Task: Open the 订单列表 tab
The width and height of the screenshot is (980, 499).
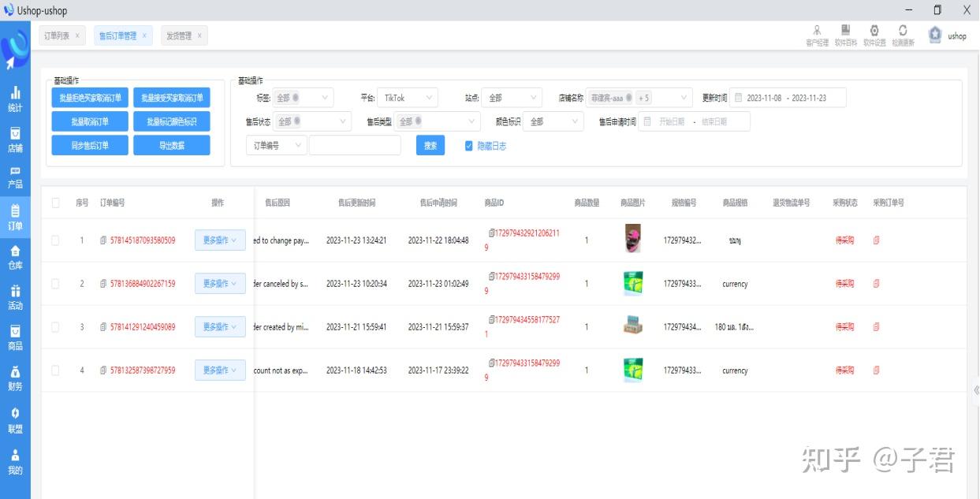Action: pyautogui.click(x=56, y=35)
